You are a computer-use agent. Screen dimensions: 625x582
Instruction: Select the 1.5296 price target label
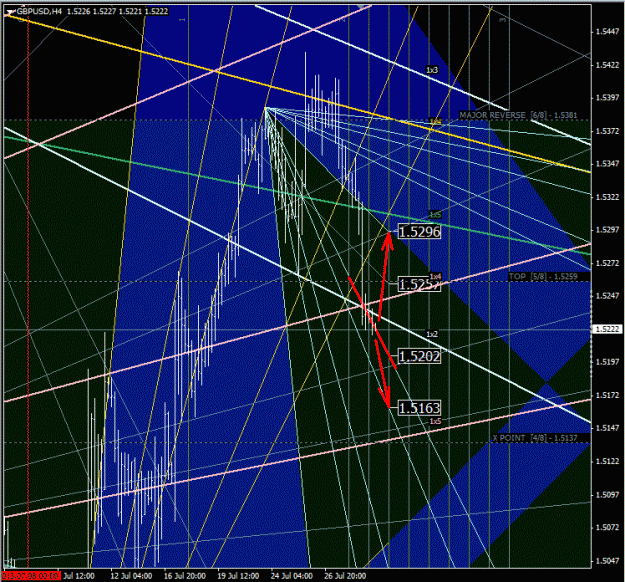point(419,232)
